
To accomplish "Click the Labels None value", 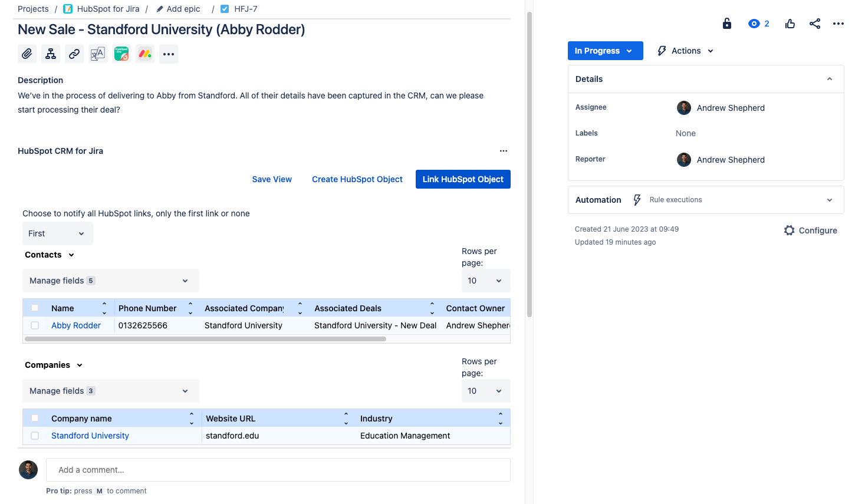I will (686, 133).
